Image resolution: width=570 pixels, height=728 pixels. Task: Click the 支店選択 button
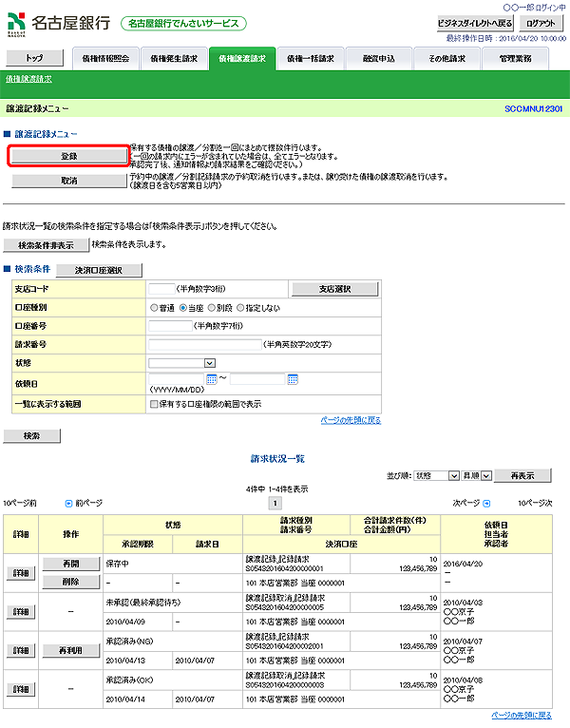[334, 289]
